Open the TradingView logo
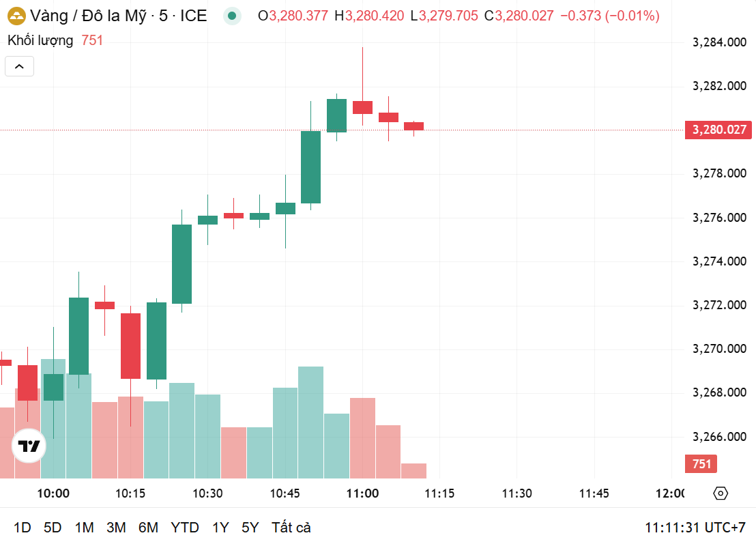Screen dimensions: 756x544 coord(29,446)
